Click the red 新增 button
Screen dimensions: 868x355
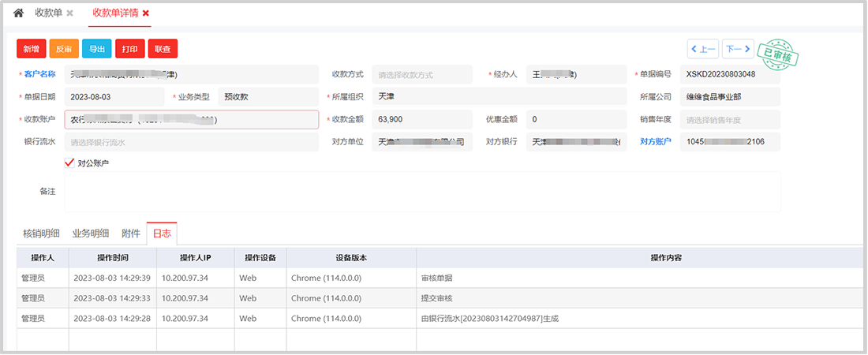32,49
